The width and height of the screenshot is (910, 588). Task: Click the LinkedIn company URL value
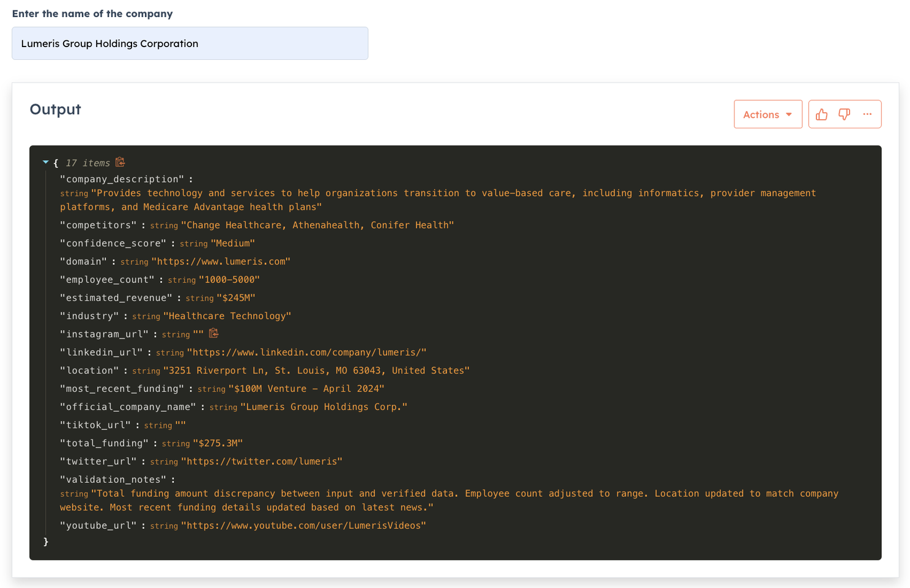[306, 353]
